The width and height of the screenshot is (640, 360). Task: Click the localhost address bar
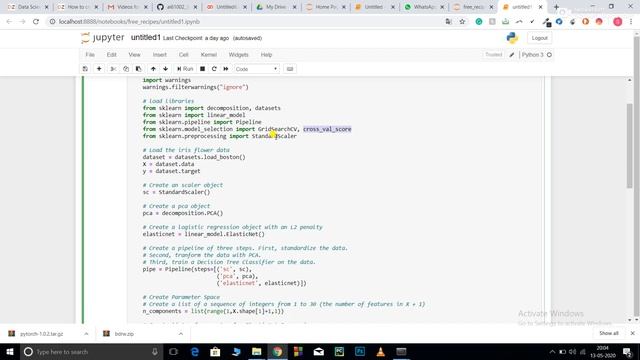click(245, 22)
